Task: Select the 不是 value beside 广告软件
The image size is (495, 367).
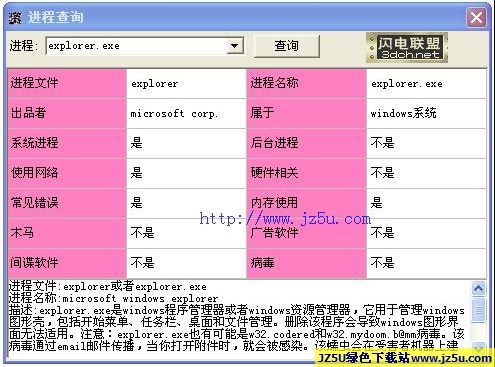Action: (x=426, y=233)
